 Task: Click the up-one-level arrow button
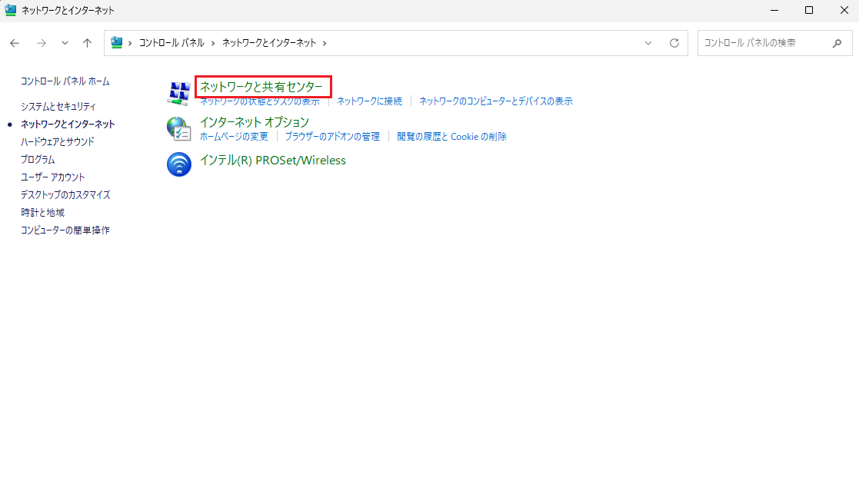pyautogui.click(x=88, y=43)
